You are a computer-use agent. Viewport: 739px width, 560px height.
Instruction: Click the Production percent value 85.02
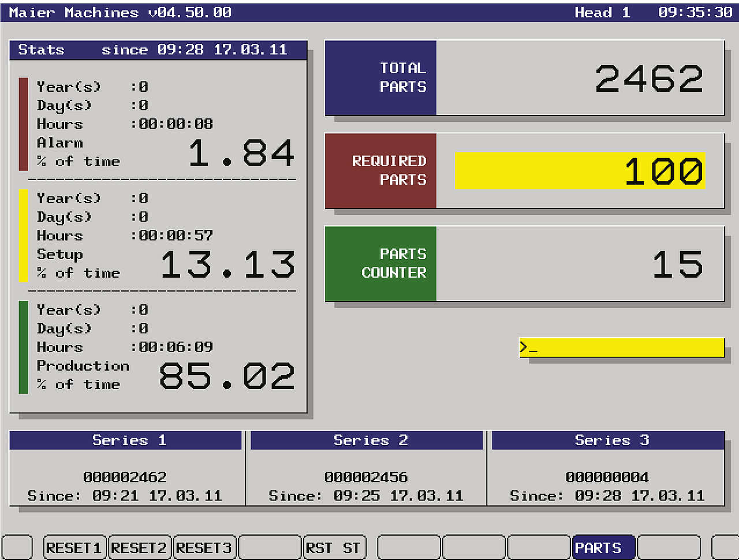click(x=227, y=376)
